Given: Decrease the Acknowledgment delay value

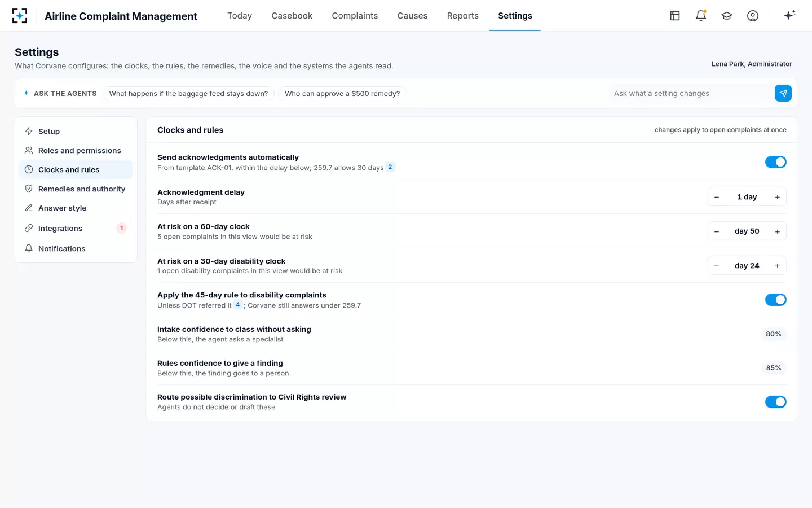Looking at the screenshot, I should [x=717, y=197].
